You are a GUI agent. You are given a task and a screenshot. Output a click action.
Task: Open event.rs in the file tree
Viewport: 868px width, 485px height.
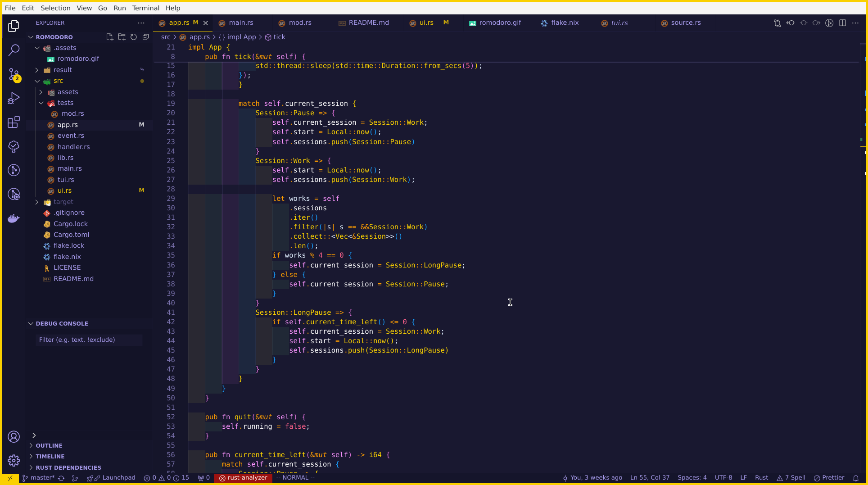71,136
